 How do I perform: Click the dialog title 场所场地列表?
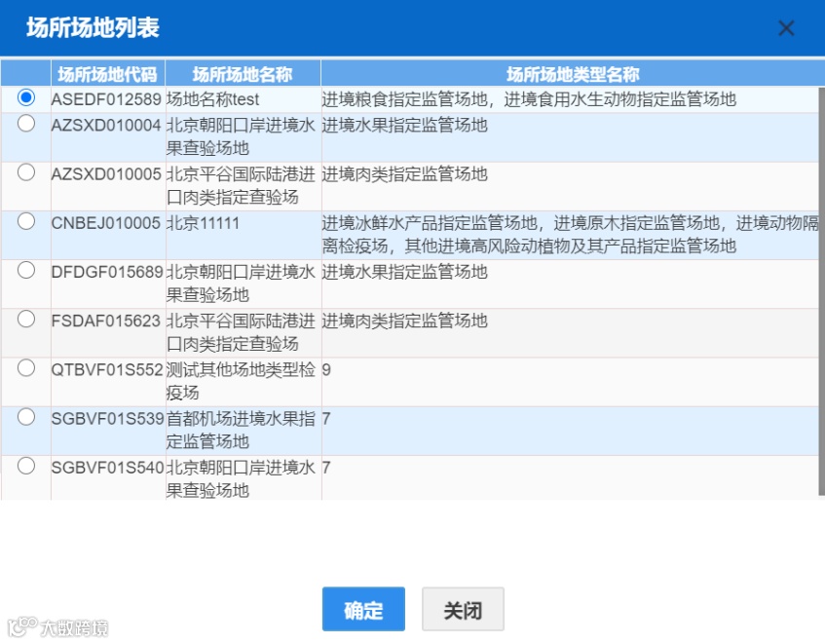coord(93,27)
